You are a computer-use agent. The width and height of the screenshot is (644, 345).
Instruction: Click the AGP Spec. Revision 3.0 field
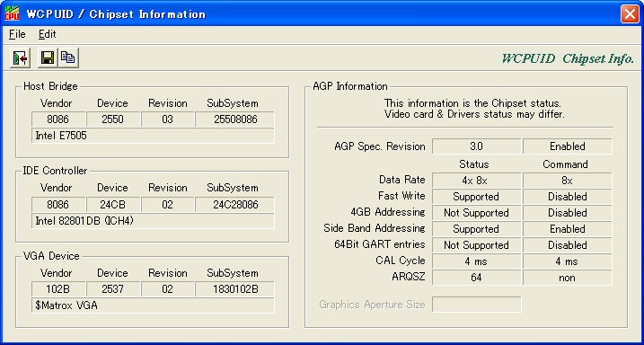click(476, 146)
